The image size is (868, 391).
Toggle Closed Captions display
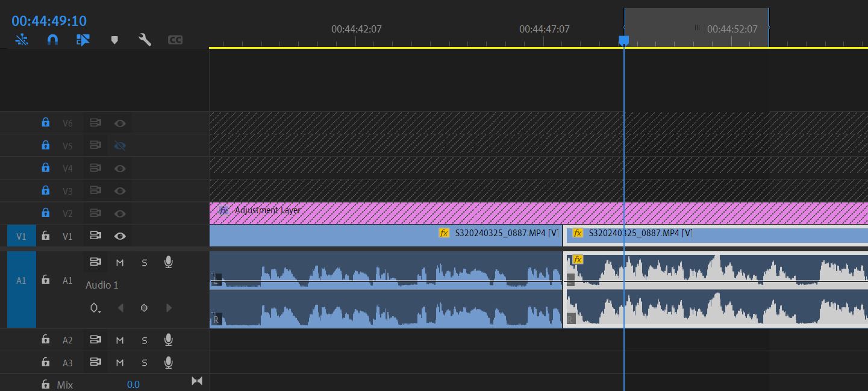[175, 40]
